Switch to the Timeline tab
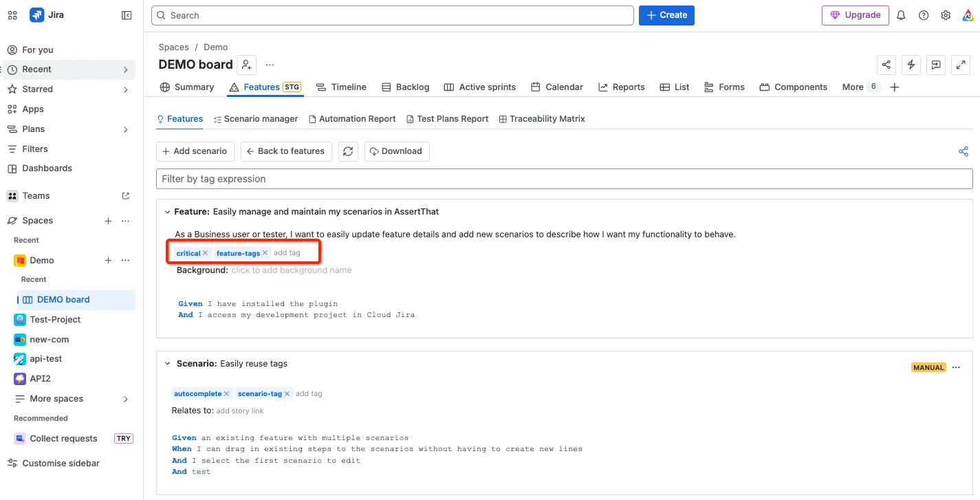The height and width of the screenshot is (500, 980). pyautogui.click(x=341, y=87)
